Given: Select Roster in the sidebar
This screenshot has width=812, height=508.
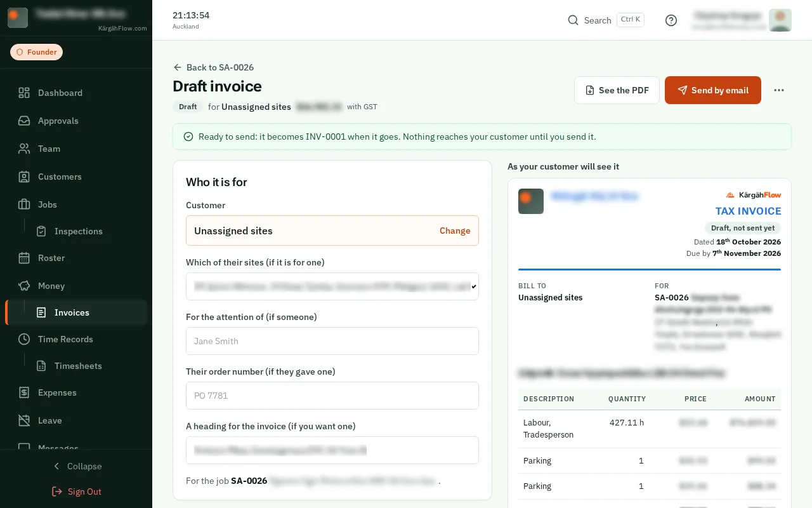Looking at the screenshot, I should coord(76,258).
